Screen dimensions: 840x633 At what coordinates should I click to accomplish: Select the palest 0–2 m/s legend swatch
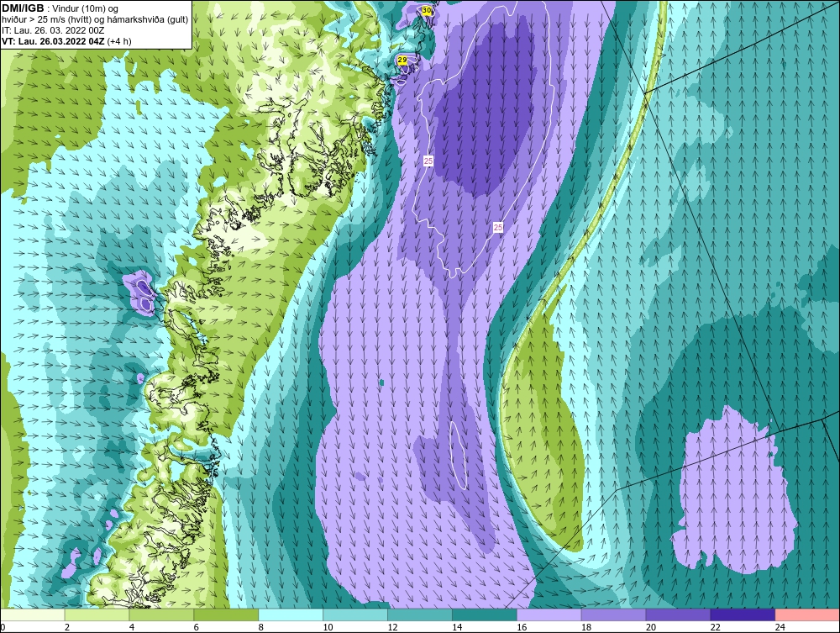coord(32,615)
